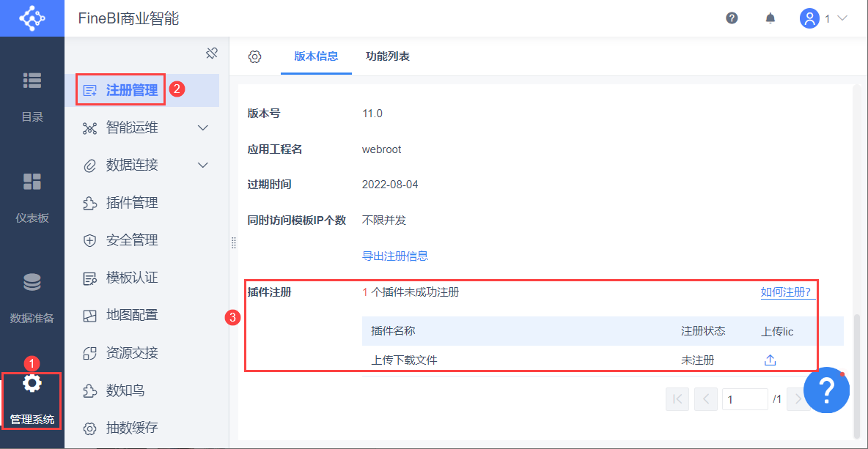Open the 数据准备 data preparation section
Image resolution: width=868 pixels, height=449 pixels.
tap(32, 297)
